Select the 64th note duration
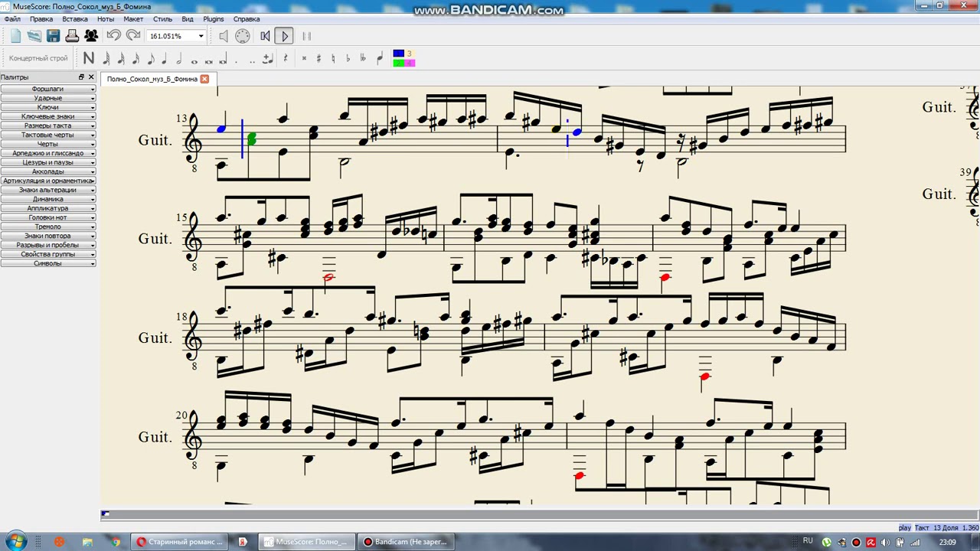 [x=106, y=58]
